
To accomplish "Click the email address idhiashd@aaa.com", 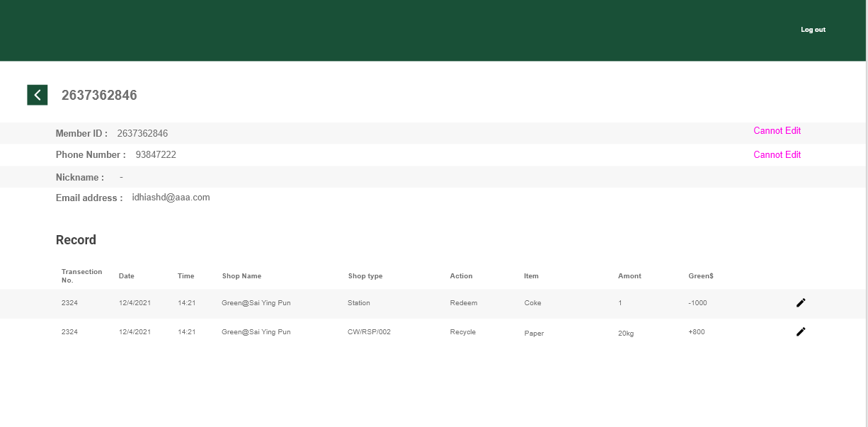I will [171, 198].
